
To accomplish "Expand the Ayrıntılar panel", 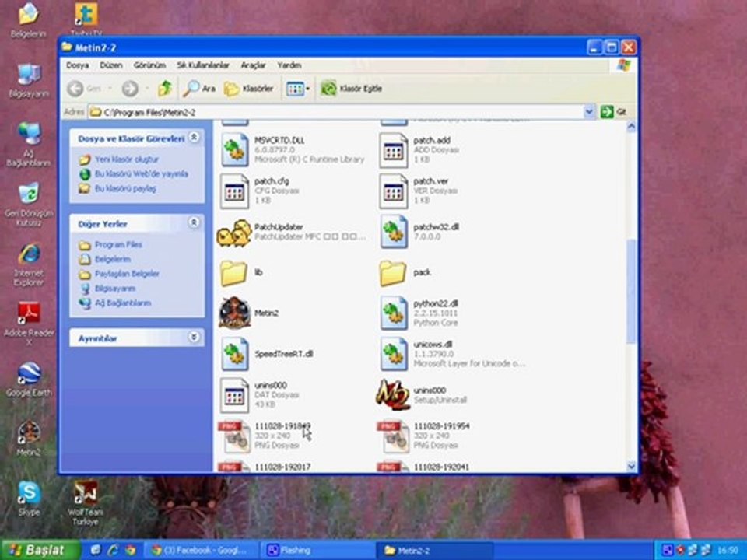I will point(194,337).
